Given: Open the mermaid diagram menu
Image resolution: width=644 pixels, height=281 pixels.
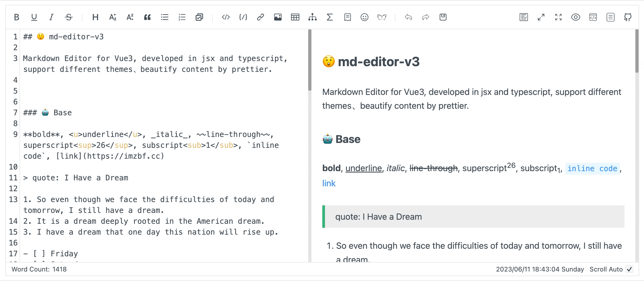Looking at the screenshot, I should click(x=313, y=17).
